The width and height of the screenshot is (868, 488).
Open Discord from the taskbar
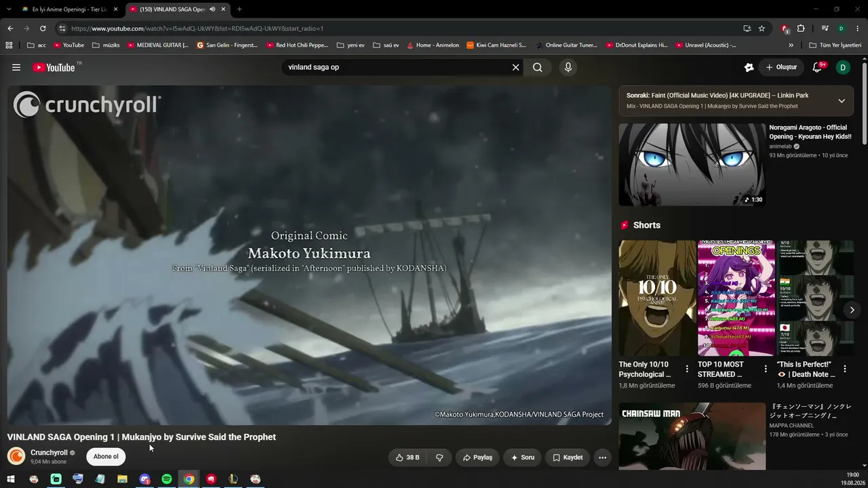coord(144,479)
